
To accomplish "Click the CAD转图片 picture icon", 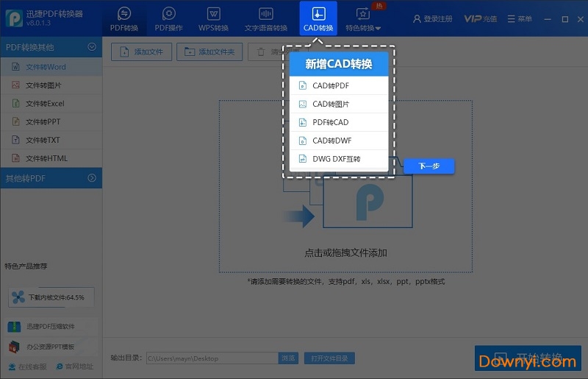I will pyautogui.click(x=302, y=104).
